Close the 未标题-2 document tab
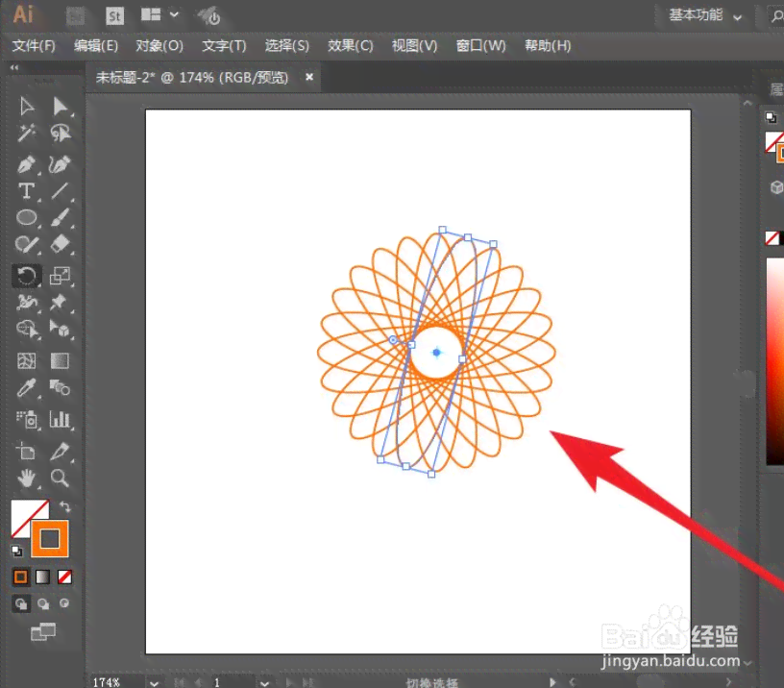This screenshot has width=784, height=688. pyautogui.click(x=309, y=77)
